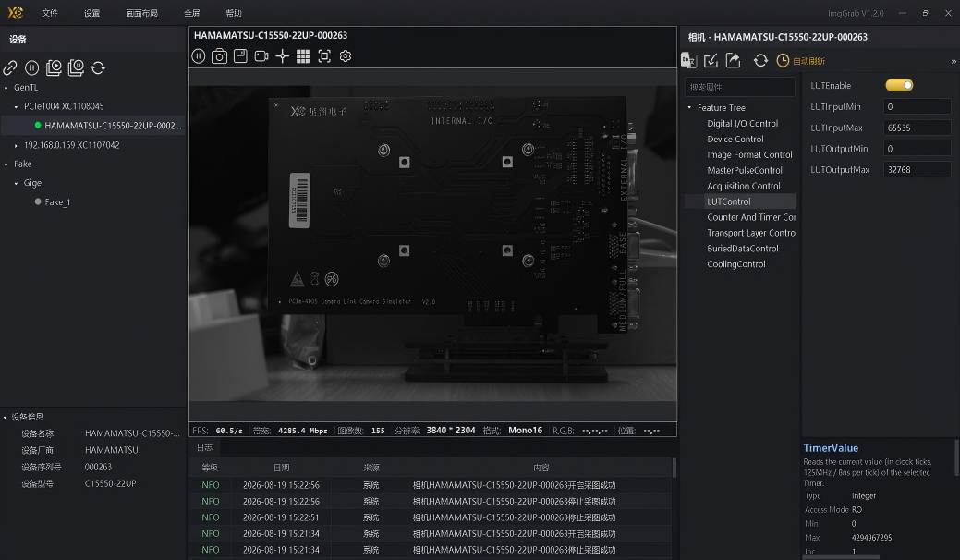
Task: Open the 画面布局 menu
Action: click(x=141, y=13)
